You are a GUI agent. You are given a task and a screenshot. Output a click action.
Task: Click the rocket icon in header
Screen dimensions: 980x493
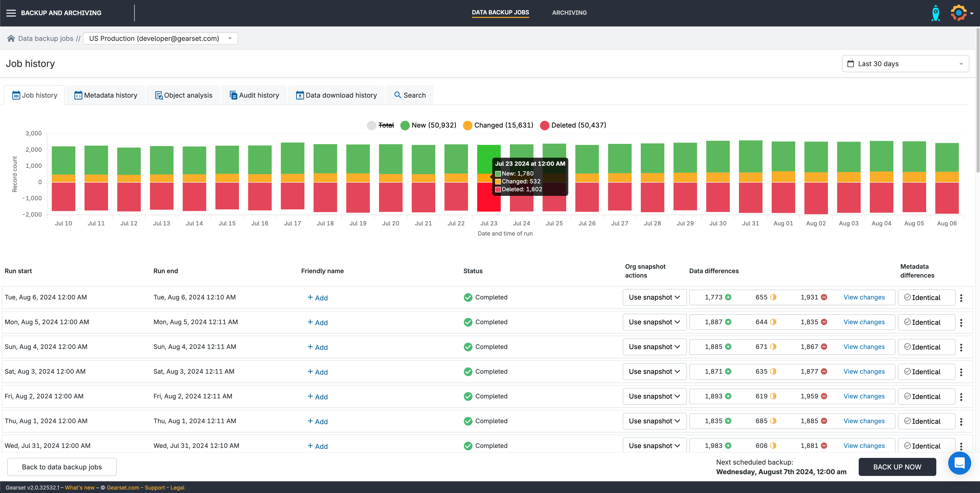click(936, 13)
